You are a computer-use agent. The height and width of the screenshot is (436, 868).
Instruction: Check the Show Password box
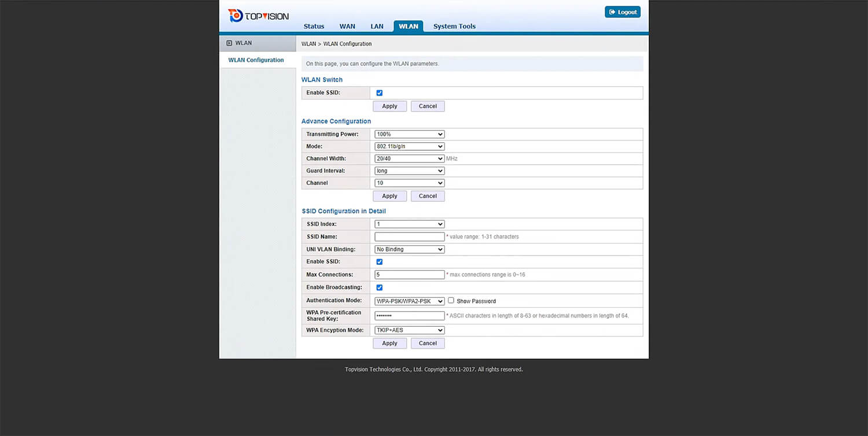coord(451,301)
